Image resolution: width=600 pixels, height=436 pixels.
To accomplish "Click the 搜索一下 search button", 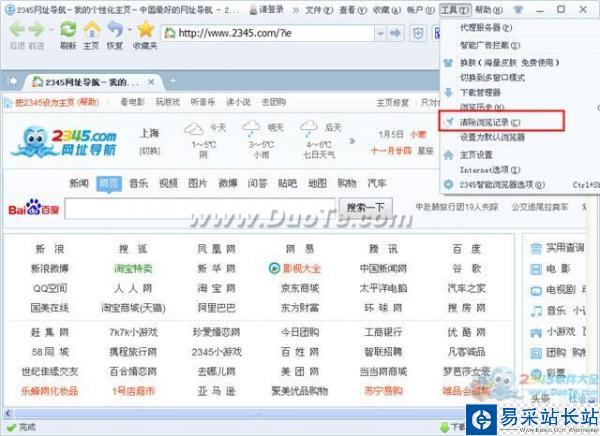I will (365, 208).
